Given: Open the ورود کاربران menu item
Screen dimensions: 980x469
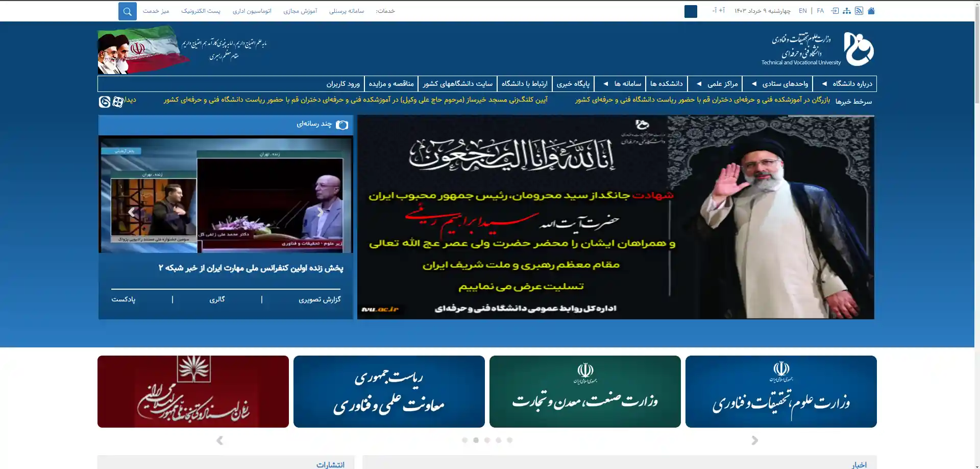Looking at the screenshot, I should click(343, 84).
